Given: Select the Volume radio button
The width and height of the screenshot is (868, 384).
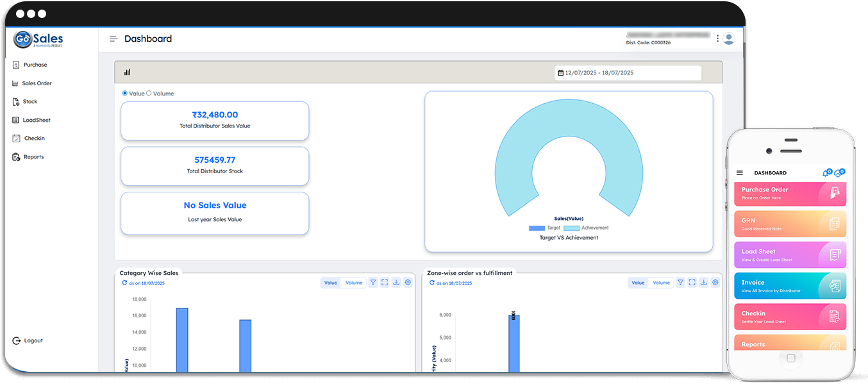Looking at the screenshot, I should [149, 94].
